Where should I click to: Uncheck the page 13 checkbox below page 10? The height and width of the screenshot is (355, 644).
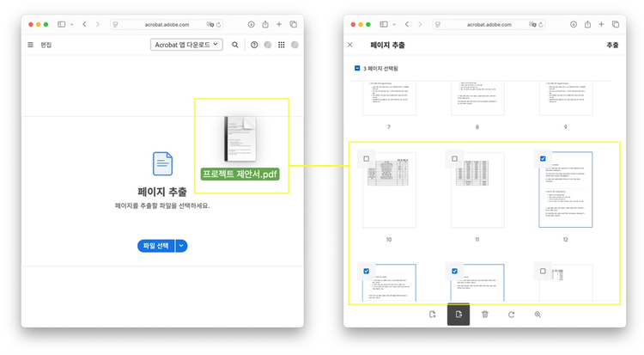(367, 271)
